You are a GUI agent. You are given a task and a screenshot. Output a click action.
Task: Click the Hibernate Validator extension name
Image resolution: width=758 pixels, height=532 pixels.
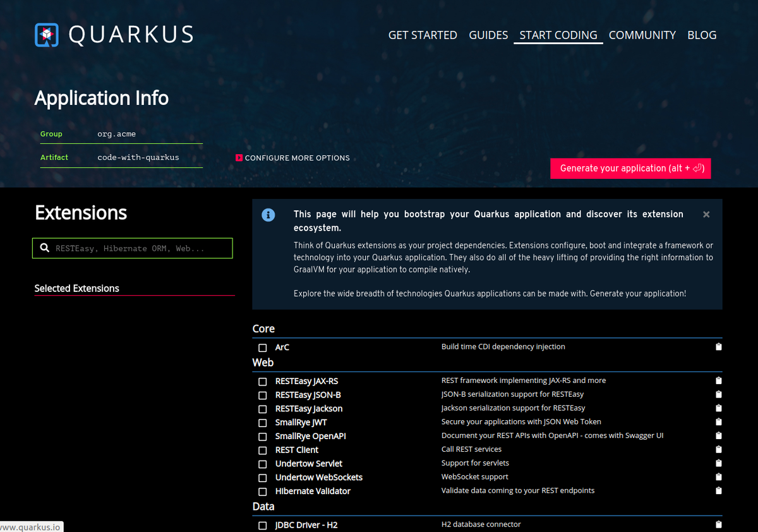(313, 491)
